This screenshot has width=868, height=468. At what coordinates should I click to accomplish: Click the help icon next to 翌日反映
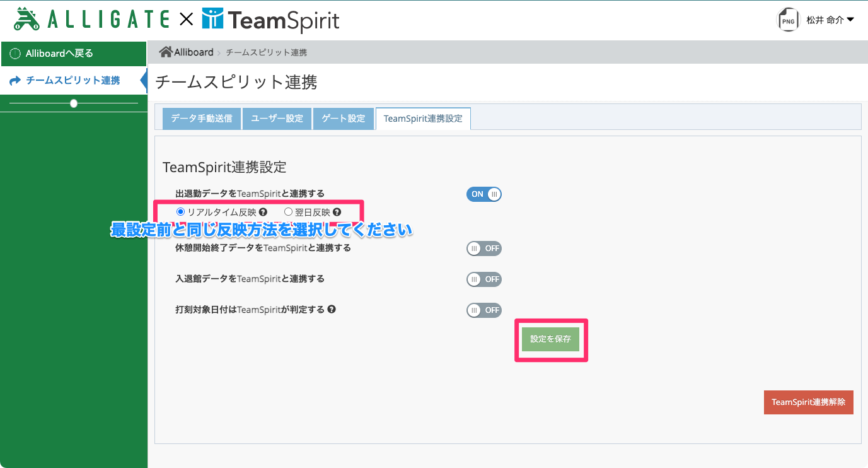point(337,213)
